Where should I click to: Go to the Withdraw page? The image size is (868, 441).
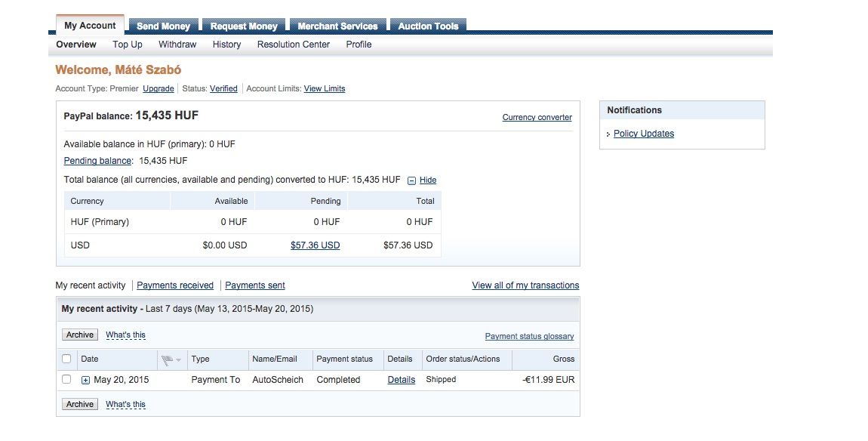click(177, 45)
